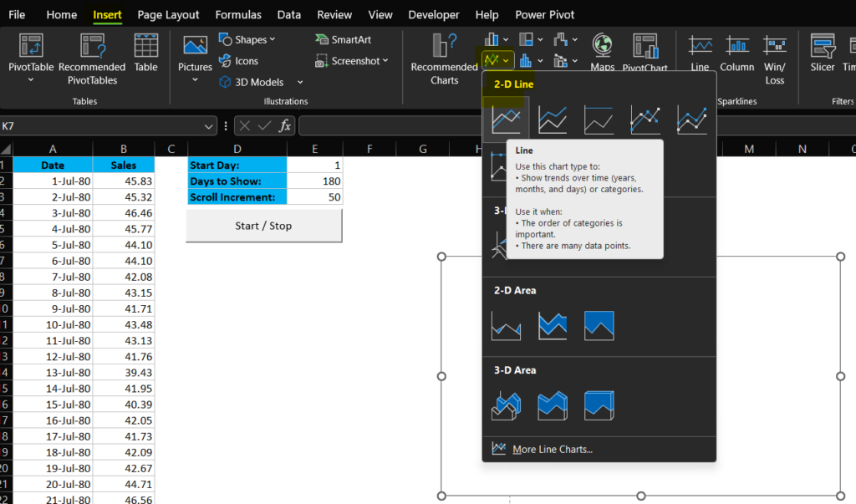Click the Name Box showing K7

101,126
